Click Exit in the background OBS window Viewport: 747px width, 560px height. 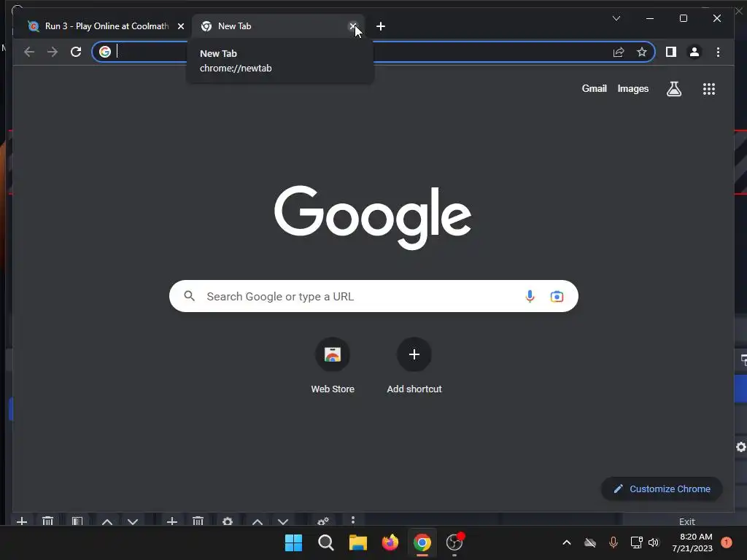click(686, 521)
